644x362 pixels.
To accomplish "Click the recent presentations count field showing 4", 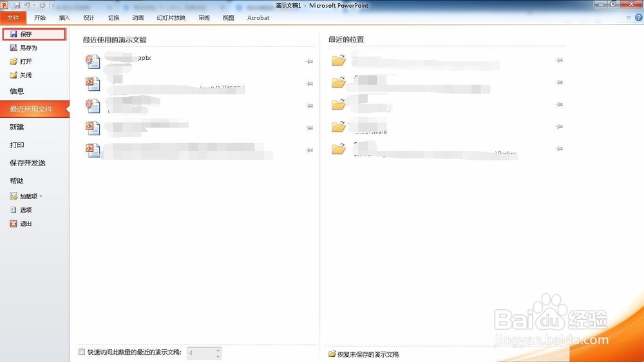I will click(x=201, y=353).
